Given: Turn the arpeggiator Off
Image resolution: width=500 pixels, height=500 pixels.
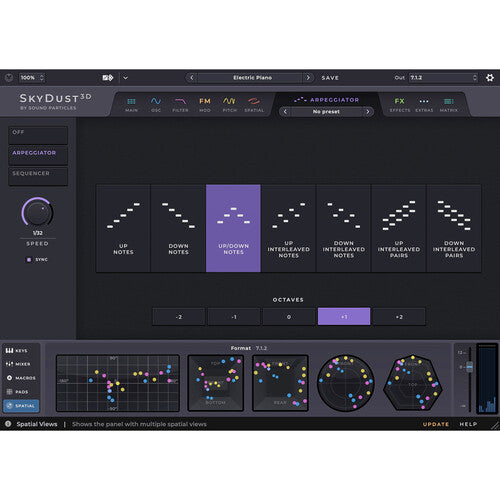Looking at the screenshot, I should point(38,135).
